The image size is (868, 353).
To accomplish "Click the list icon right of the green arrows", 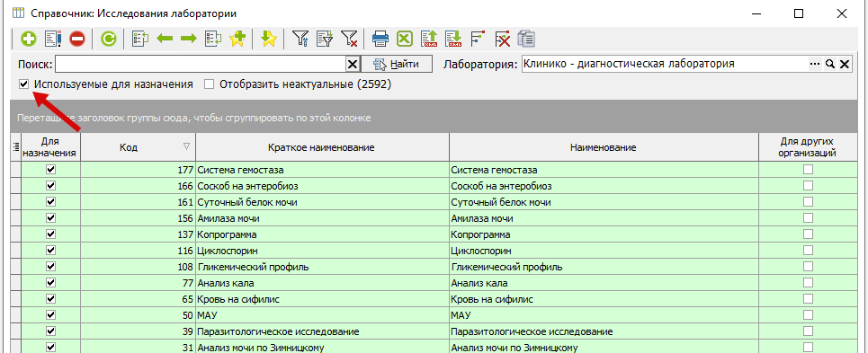I will [x=213, y=39].
